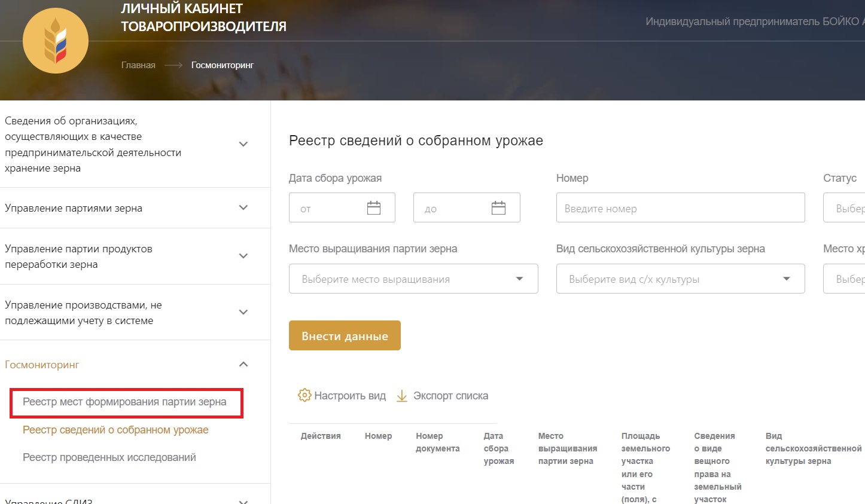Screen dimensions: 865x504
Task: Click the gear icon for Настроить вид
Action: [304, 395]
